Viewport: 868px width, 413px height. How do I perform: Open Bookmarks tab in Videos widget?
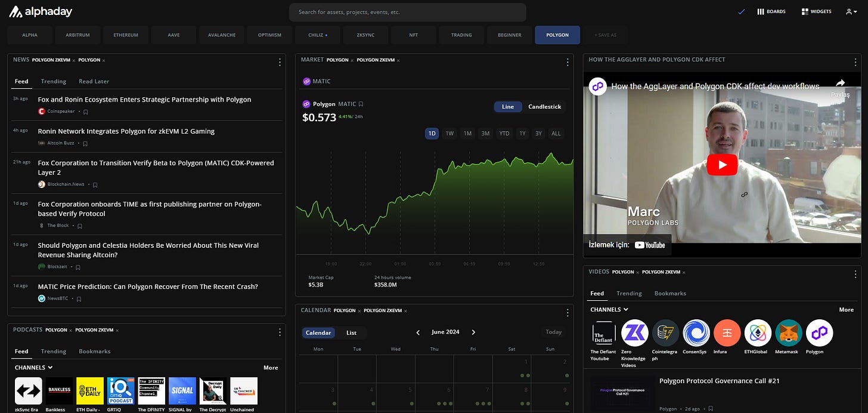[670, 294]
